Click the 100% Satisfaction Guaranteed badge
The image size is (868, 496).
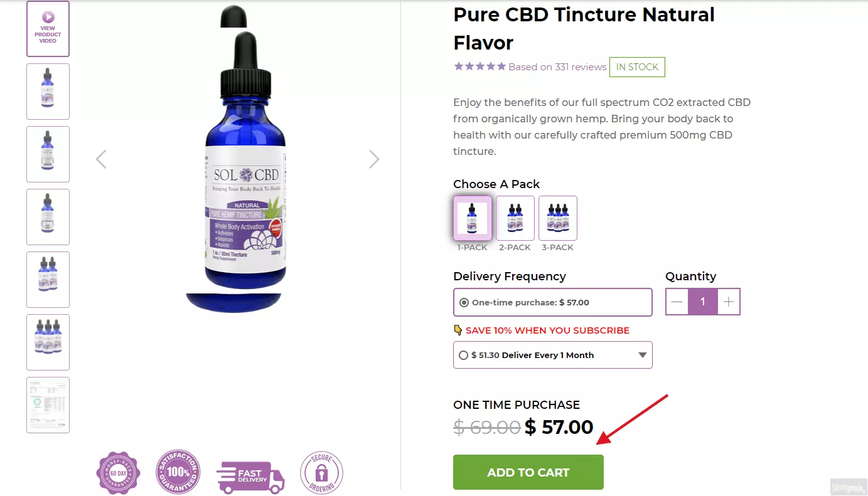tap(178, 472)
